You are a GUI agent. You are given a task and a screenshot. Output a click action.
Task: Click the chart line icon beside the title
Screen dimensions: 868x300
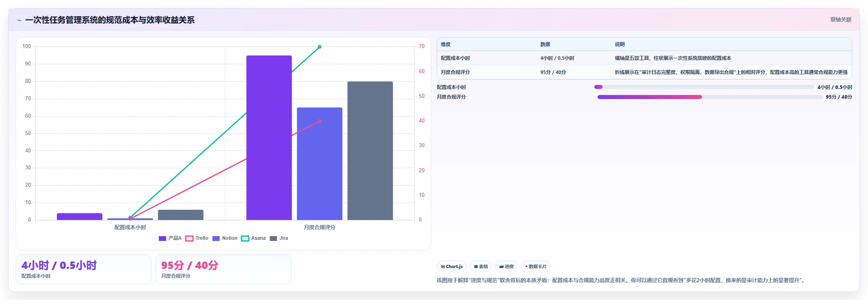pos(19,20)
